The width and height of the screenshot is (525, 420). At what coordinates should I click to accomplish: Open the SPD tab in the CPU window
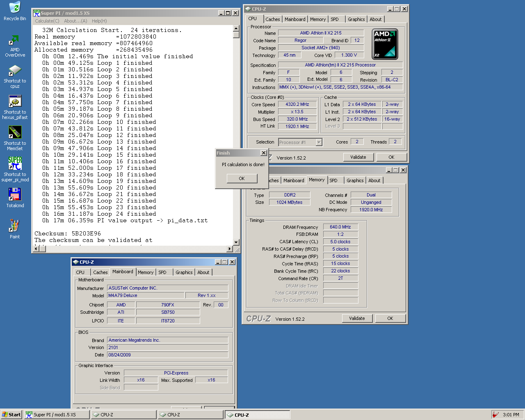(x=335, y=19)
